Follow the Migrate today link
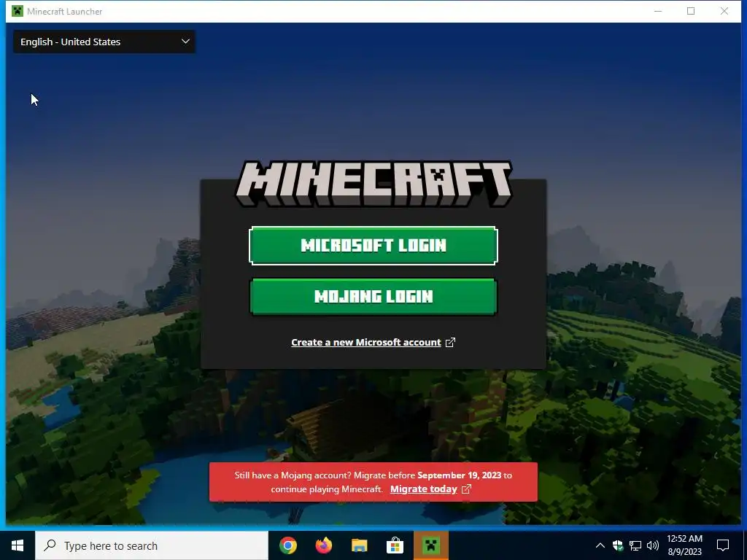 424,489
